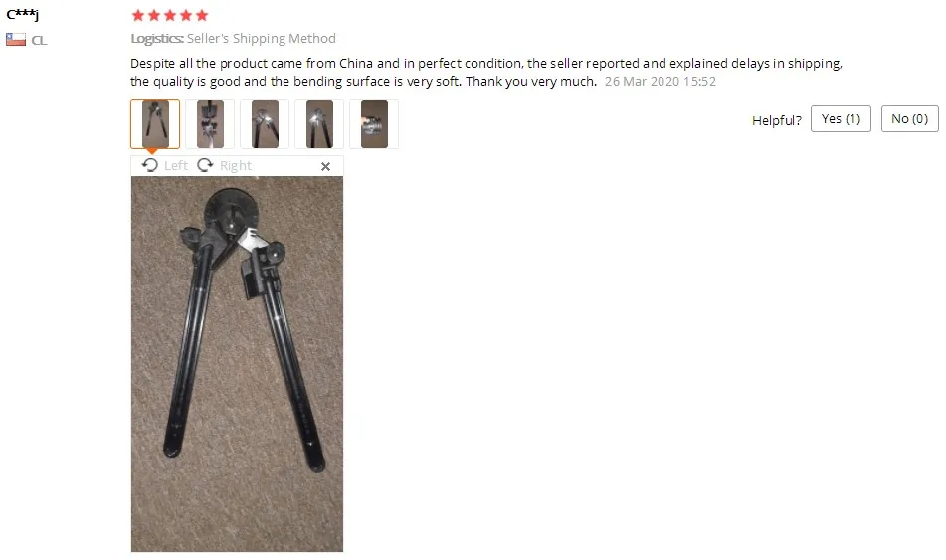Click the Right rotate label
The height and width of the screenshot is (560, 946).
click(x=236, y=165)
